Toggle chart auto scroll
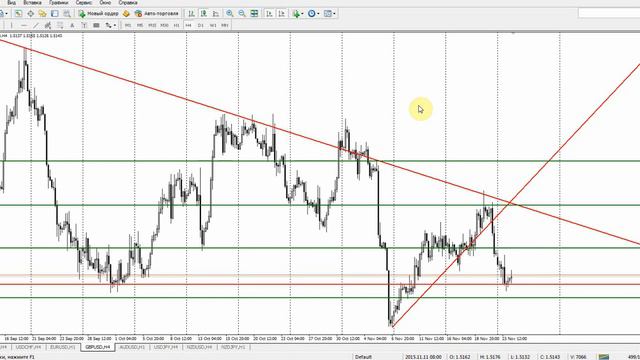 269,13
